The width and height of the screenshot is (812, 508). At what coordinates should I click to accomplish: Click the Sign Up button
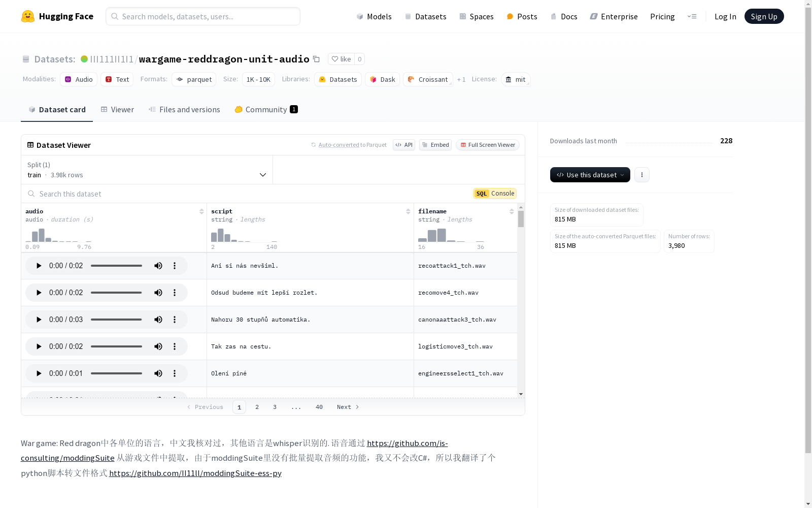coord(764,16)
